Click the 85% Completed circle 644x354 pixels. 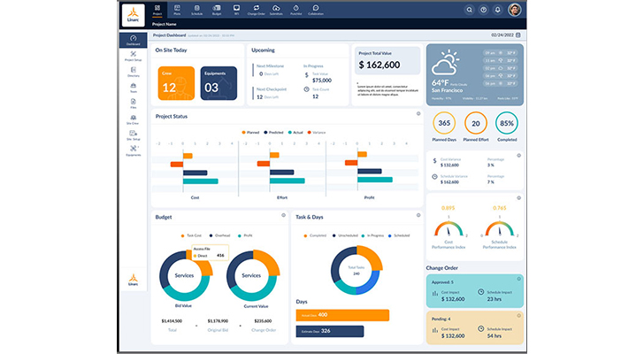pyautogui.click(x=507, y=123)
